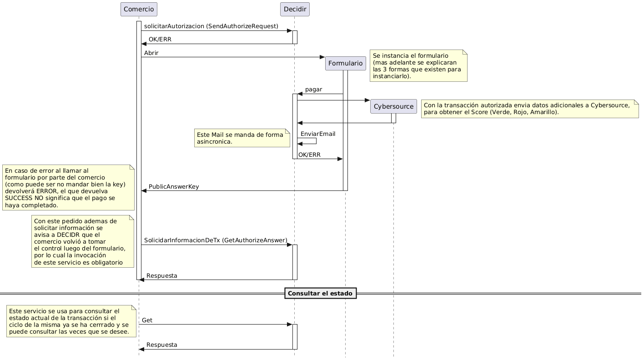Select the Get message arrow

[x=214, y=324]
